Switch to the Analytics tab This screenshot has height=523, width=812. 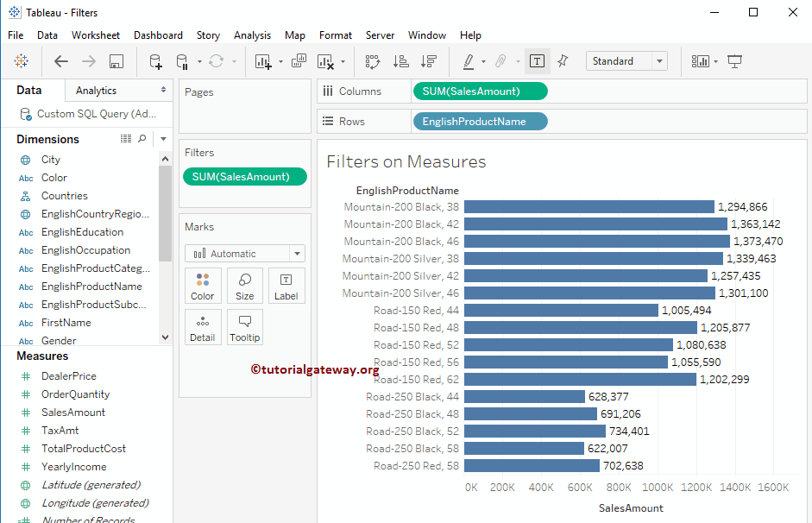[97, 91]
